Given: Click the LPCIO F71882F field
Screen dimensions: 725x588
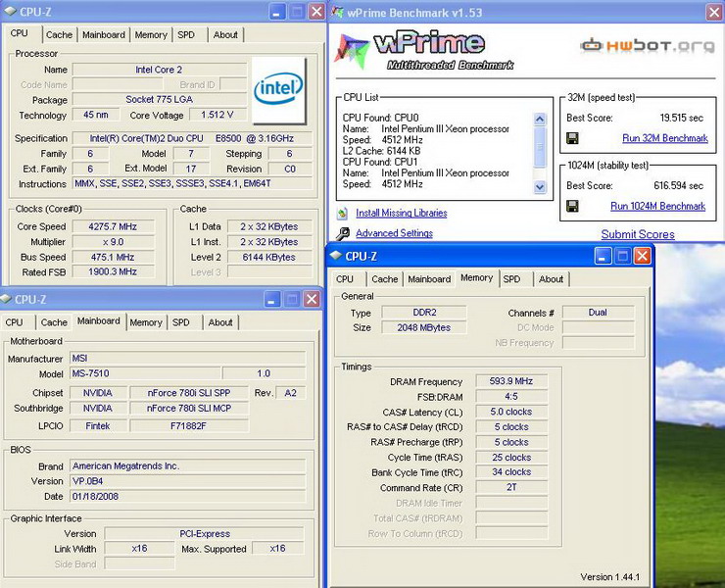Looking at the screenshot, I should 189,425.
